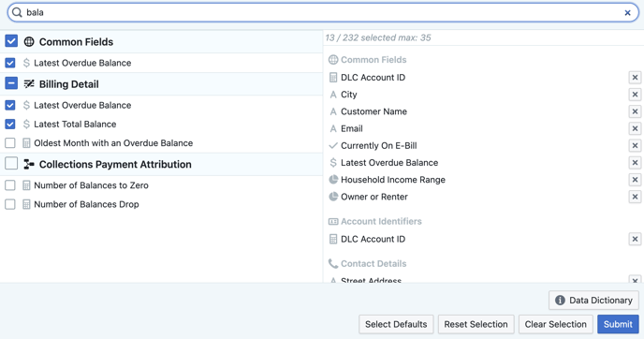
Task: Remove City from selected fields
Action: 635,95
